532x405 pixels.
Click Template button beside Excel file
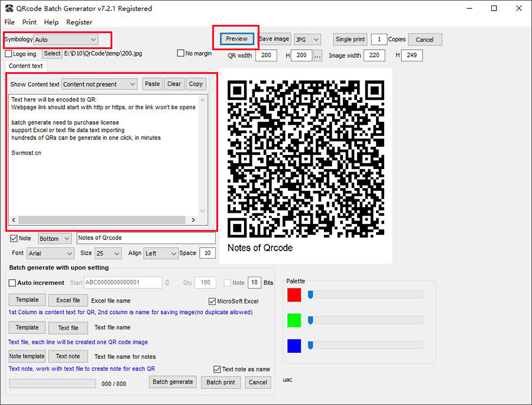point(27,300)
